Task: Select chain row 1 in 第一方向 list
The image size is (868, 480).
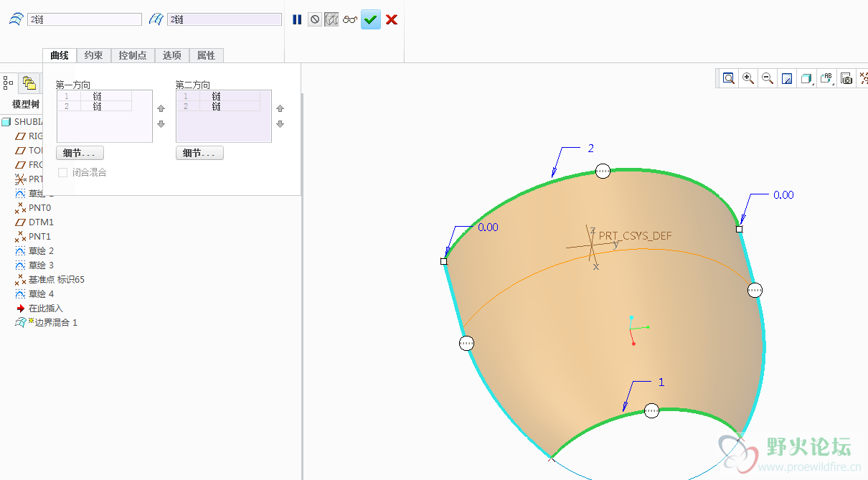Action: coord(95,96)
